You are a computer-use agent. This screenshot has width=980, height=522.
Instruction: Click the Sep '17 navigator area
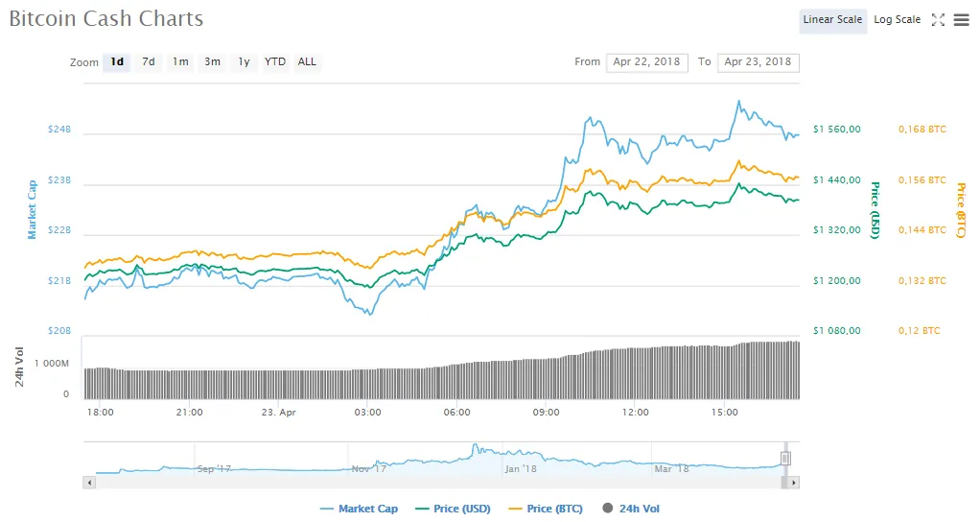tap(215, 469)
